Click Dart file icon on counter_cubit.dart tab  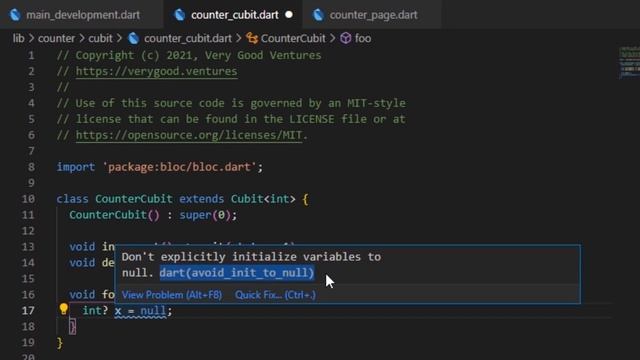coord(180,15)
